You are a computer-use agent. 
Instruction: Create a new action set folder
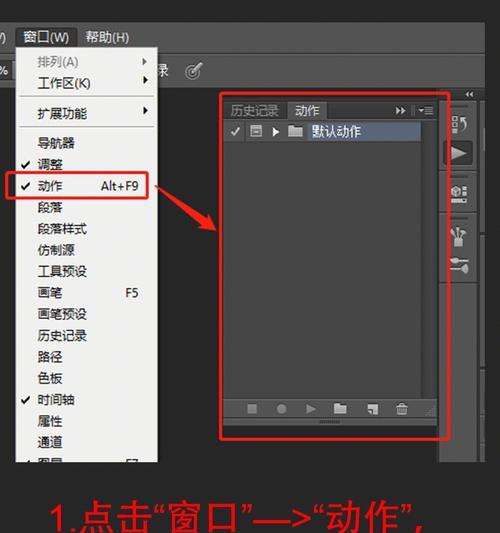click(340, 408)
